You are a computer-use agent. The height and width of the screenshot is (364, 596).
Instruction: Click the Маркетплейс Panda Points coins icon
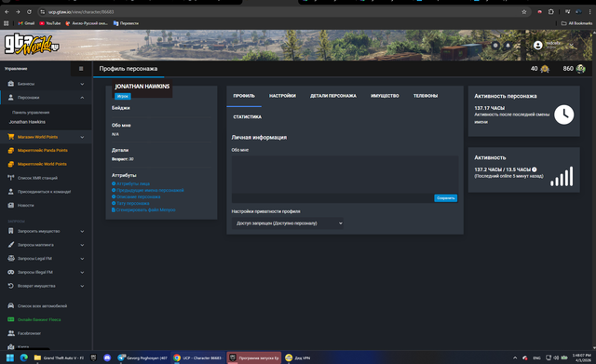coord(11,151)
